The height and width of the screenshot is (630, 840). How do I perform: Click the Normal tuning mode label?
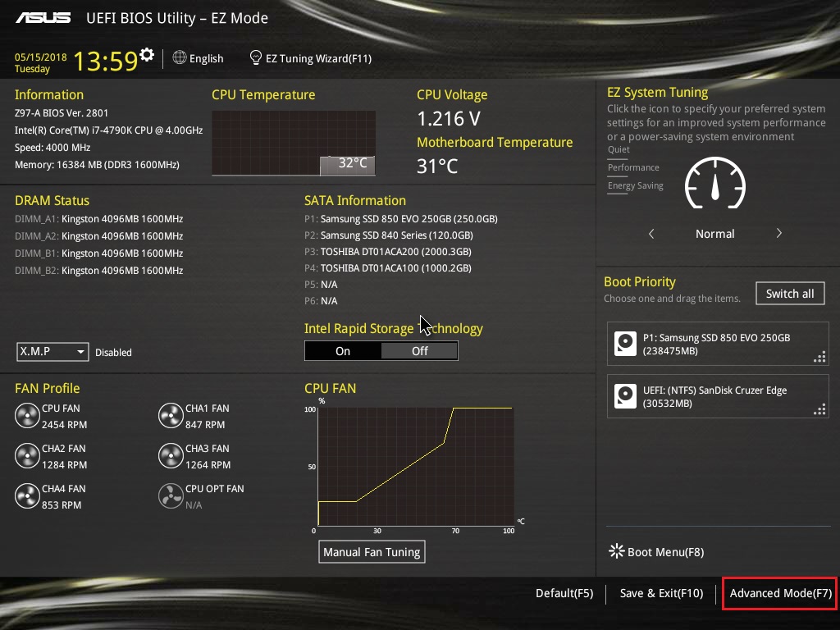click(x=715, y=234)
